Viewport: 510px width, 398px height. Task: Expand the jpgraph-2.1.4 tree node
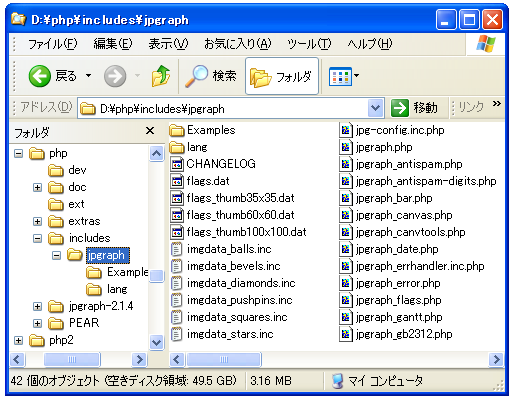[x=38, y=307]
